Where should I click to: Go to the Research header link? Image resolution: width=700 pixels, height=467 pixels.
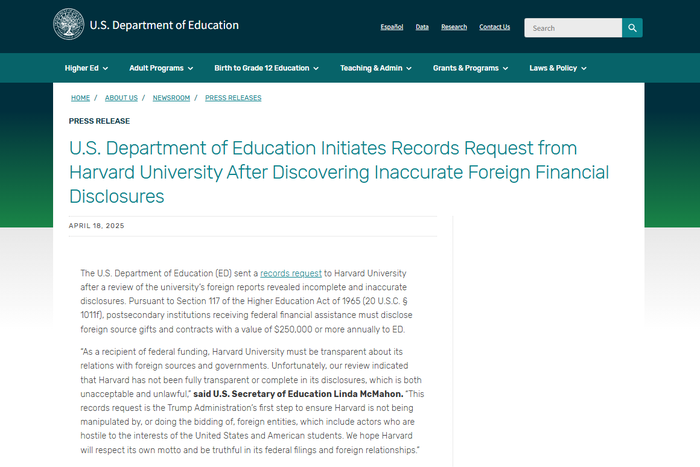pyautogui.click(x=454, y=27)
